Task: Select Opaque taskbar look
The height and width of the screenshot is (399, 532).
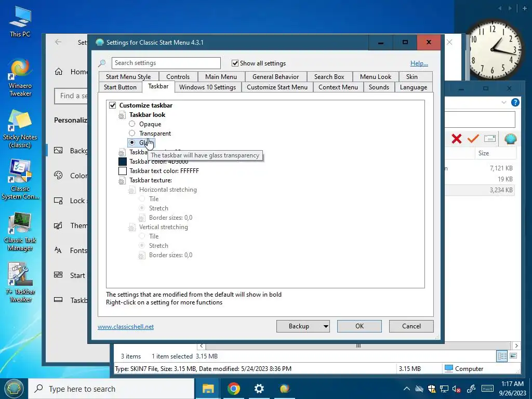Action: [x=132, y=124]
